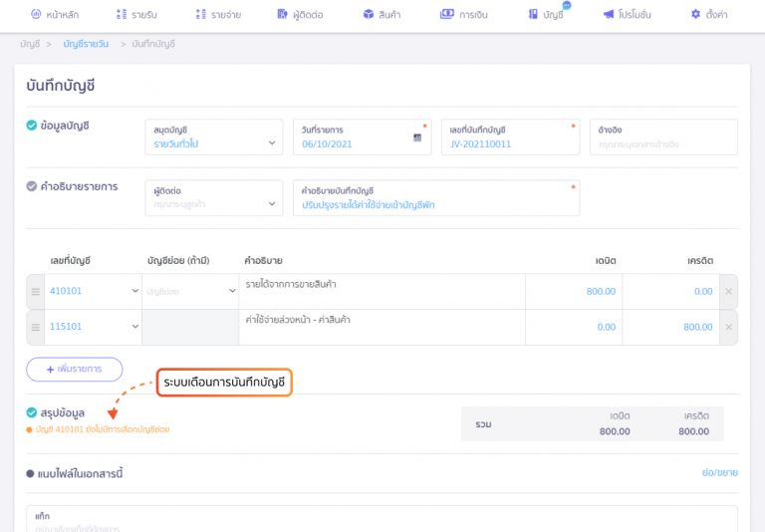Viewport: 765px width, 532px height.
Task: Expand the ผู้ติดต่อ contact dropdown
Action: coord(214,204)
